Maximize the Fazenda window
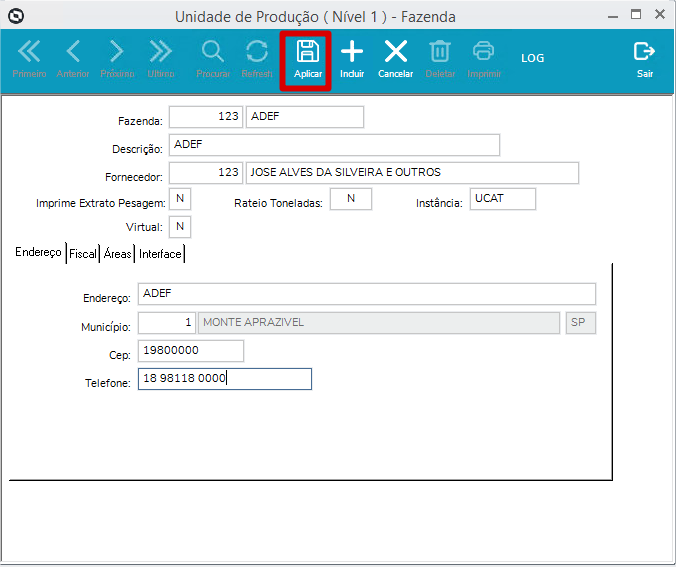676x567 pixels. (636, 15)
